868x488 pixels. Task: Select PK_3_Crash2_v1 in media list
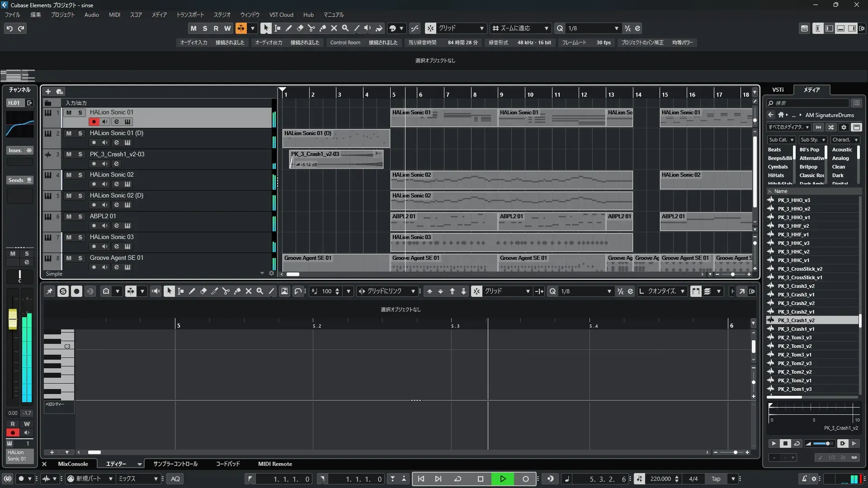point(796,312)
